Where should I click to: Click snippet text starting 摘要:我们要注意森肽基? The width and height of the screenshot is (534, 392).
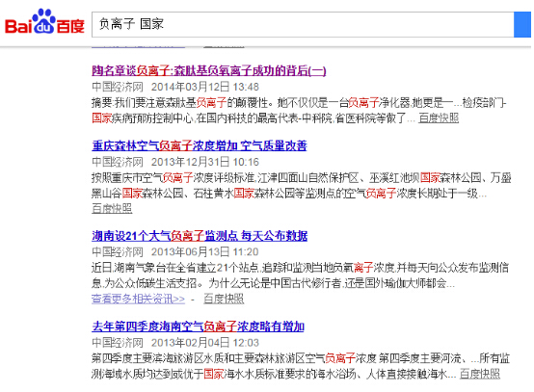click(x=299, y=110)
